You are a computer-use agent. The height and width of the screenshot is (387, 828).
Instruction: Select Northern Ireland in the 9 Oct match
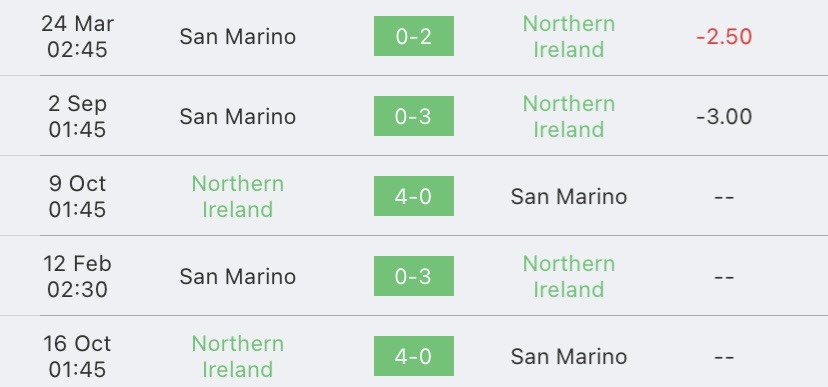[x=238, y=196]
